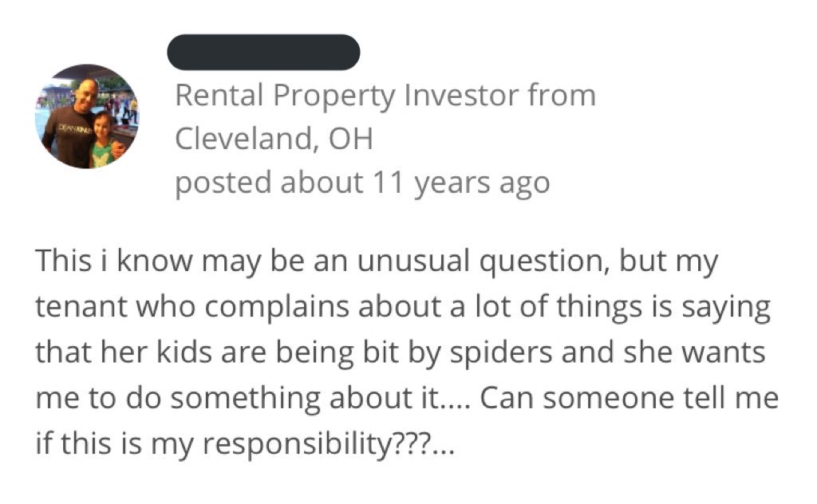Click the word "tenant" in the post
The height and width of the screenshot is (504, 817).
coord(82,306)
